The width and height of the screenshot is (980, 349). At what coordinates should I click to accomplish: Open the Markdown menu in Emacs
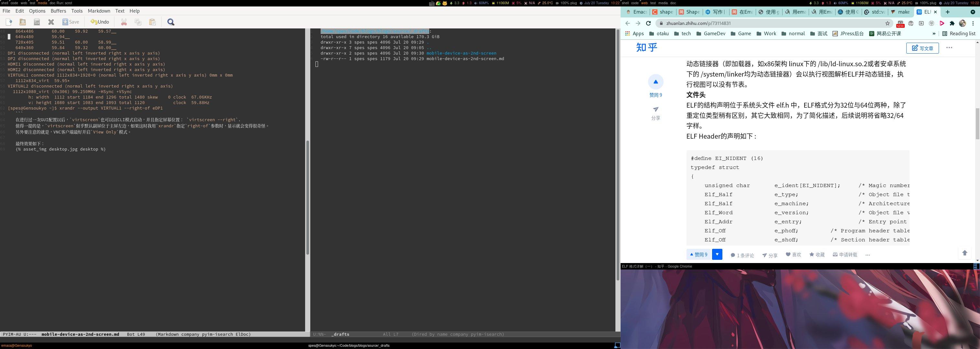click(99, 11)
